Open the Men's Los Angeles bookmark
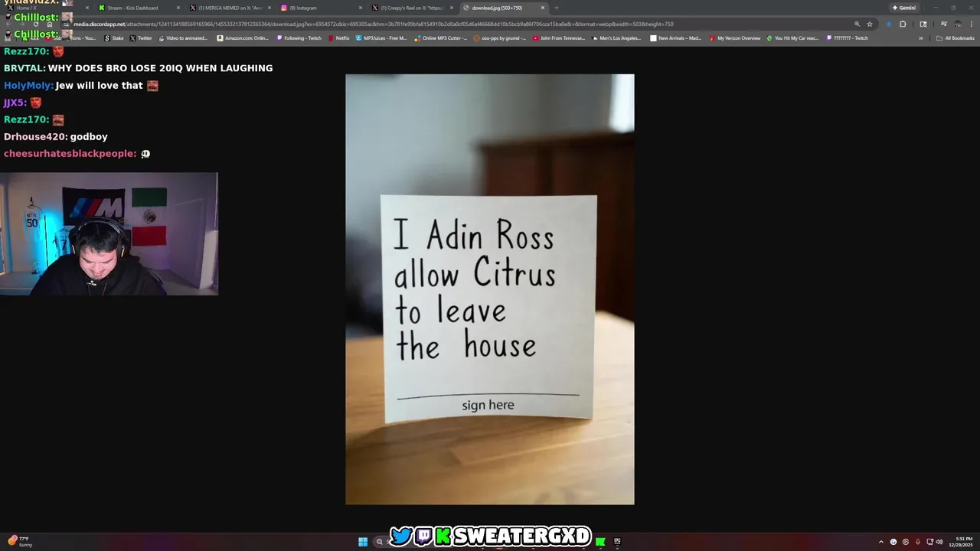Viewport: 980px width, 551px height. [x=617, y=38]
